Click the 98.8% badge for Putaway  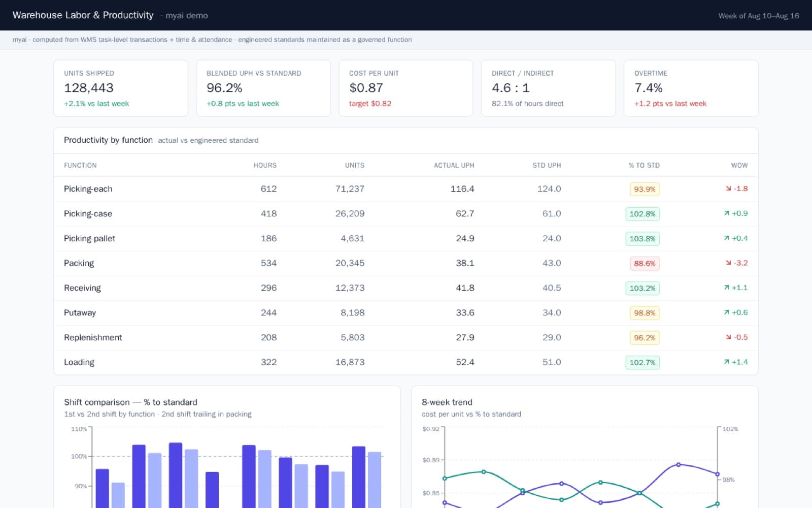point(645,313)
